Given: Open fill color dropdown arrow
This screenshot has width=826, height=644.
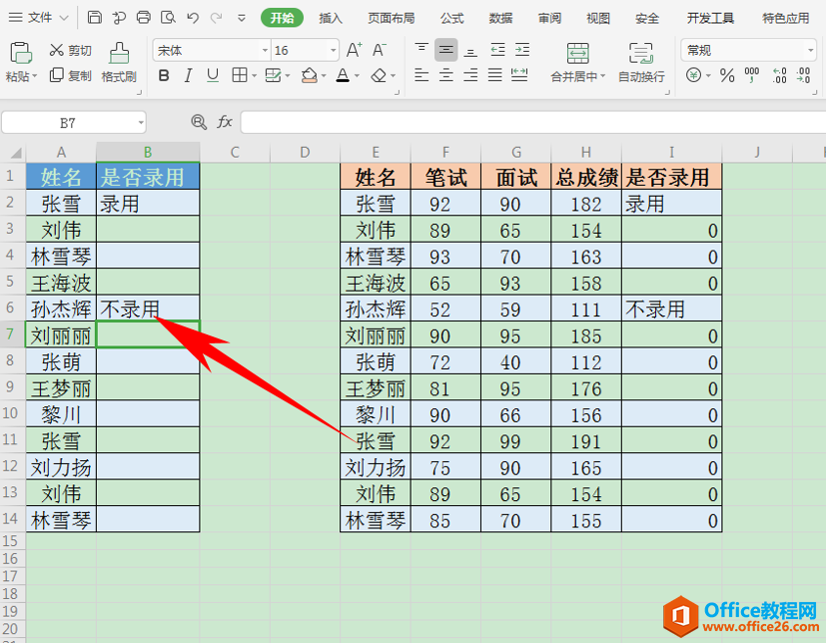Looking at the screenshot, I should click(323, 76).
